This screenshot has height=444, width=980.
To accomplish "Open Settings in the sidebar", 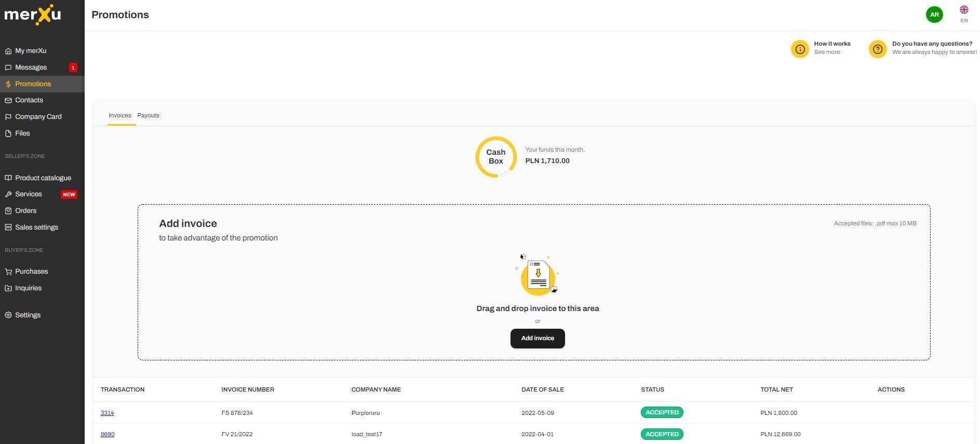I will coord(28,315).
